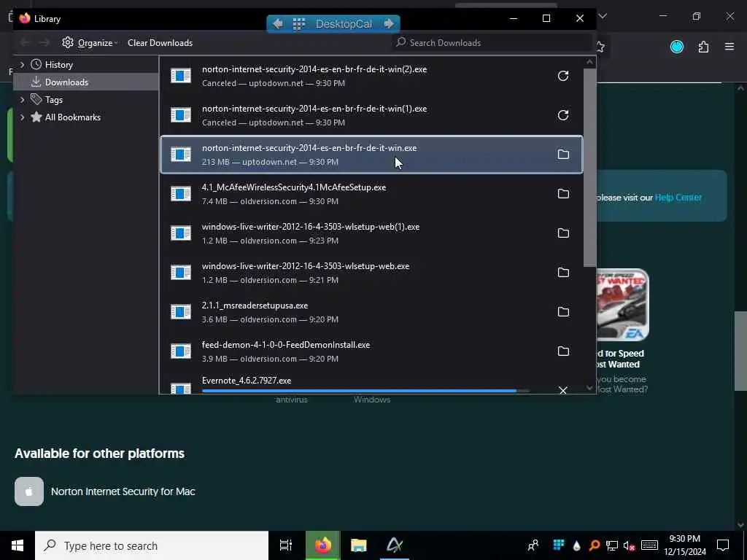Viewport: 747px width, 560px height.
Task: Retry download of norton win(1).exe
Action: pyautogui.click(x=563, y=115)
